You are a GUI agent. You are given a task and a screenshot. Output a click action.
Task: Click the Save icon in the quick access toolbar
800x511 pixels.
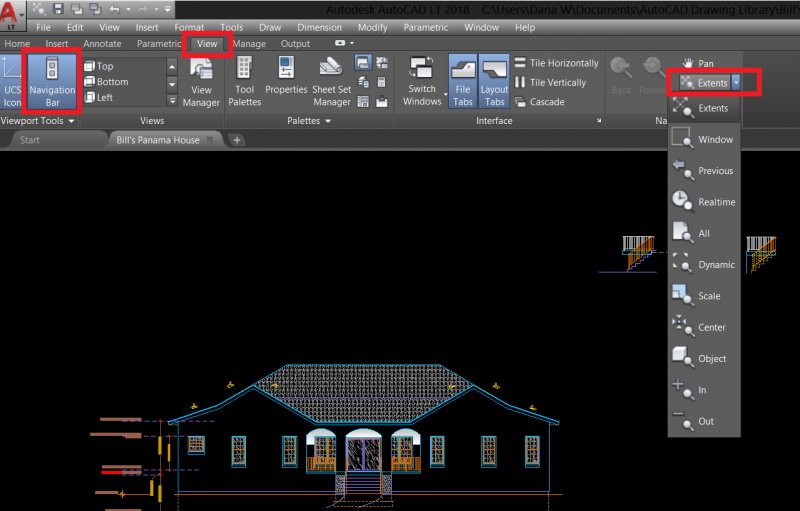tap(58, 9)
